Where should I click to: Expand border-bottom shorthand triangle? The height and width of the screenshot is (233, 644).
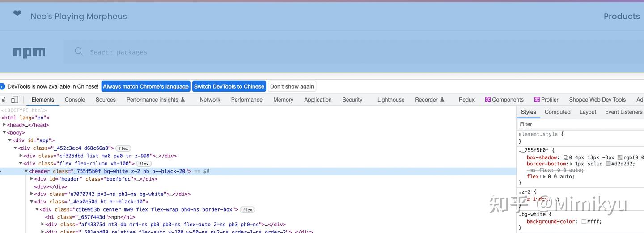571,164
